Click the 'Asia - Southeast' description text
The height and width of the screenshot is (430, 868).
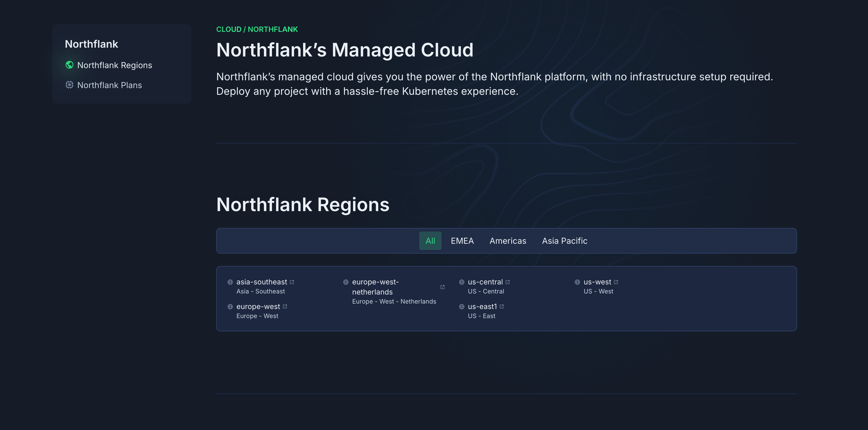(261, 292)
